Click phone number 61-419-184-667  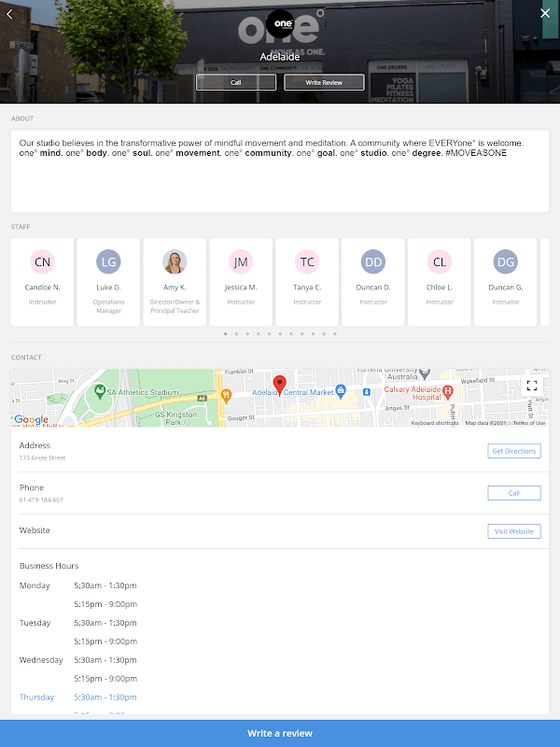41,500
